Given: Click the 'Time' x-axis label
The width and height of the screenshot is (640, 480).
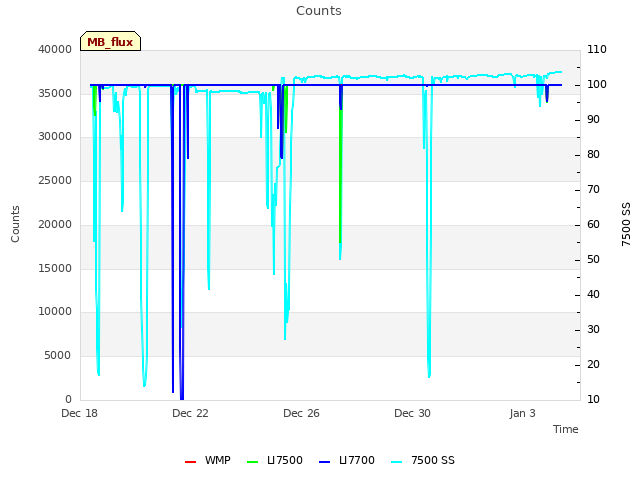Looking at the screenshot, I should point(566,429).
